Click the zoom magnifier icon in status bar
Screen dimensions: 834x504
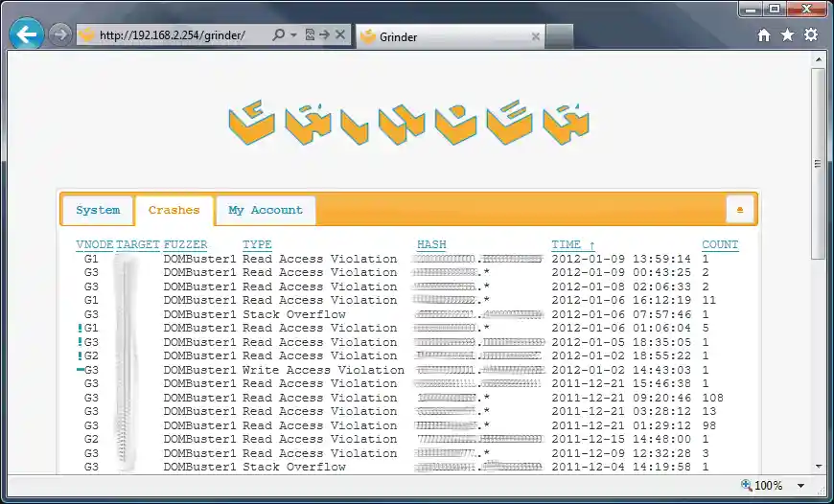click(x=746, y=485)
